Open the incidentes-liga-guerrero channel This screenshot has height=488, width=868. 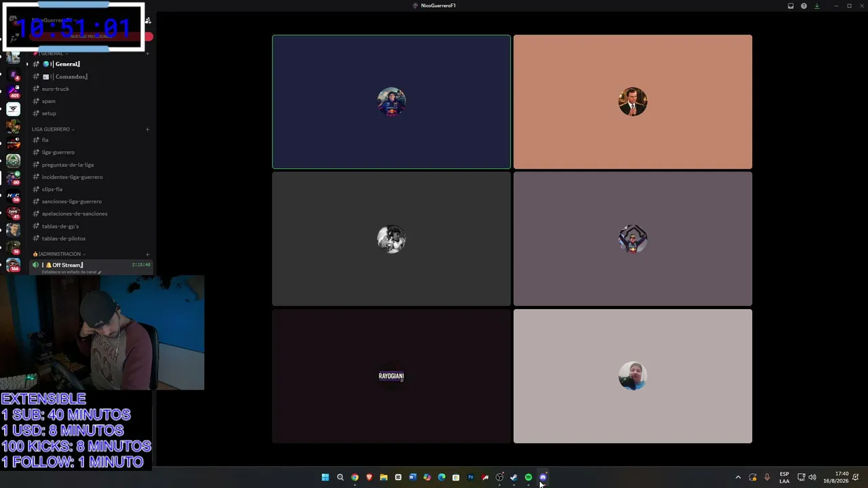tap(92, 177)
